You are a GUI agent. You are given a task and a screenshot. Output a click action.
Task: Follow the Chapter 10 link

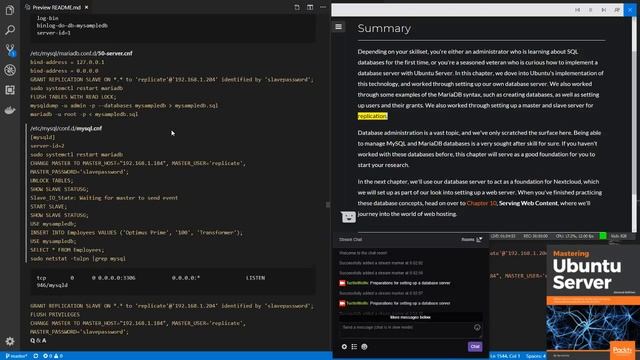(x=481, y=203)
